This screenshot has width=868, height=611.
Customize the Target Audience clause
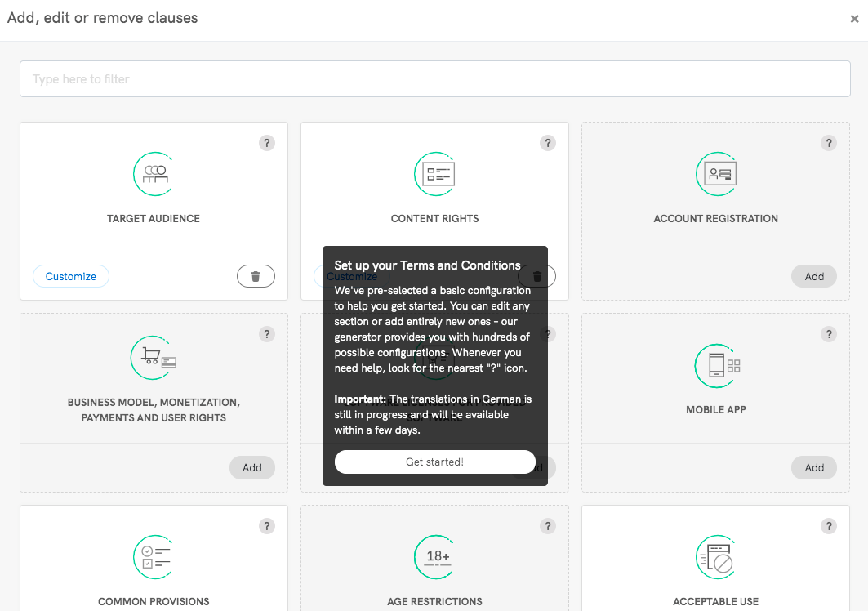point(71,277)
